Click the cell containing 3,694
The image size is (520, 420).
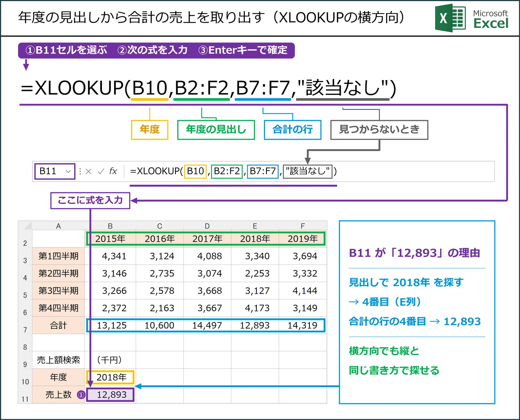(x=303, y=256)
